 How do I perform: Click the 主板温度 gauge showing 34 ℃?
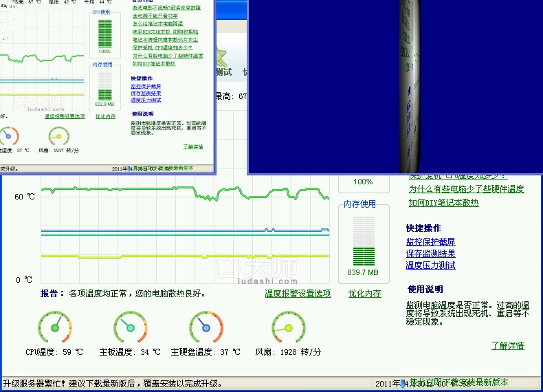(x=130, y=327)
